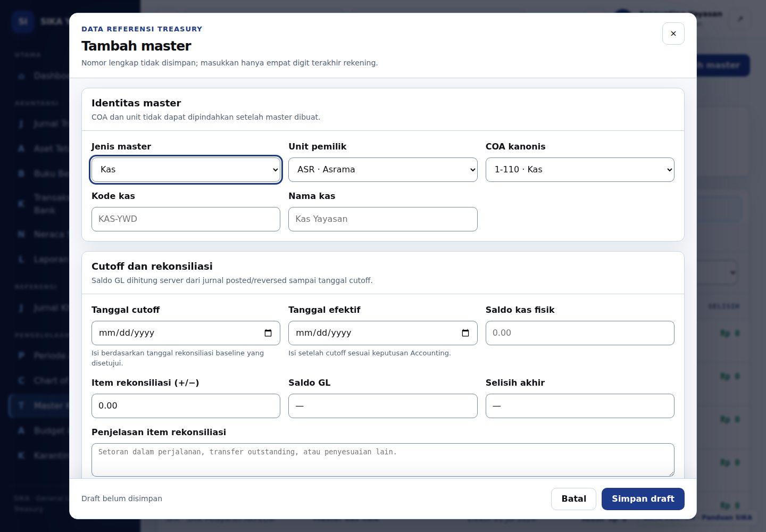This screenshot has width=766, height=532.
Task: Focus the Penjelasan item rekonsiliasi text area
Action: [383, 460]
